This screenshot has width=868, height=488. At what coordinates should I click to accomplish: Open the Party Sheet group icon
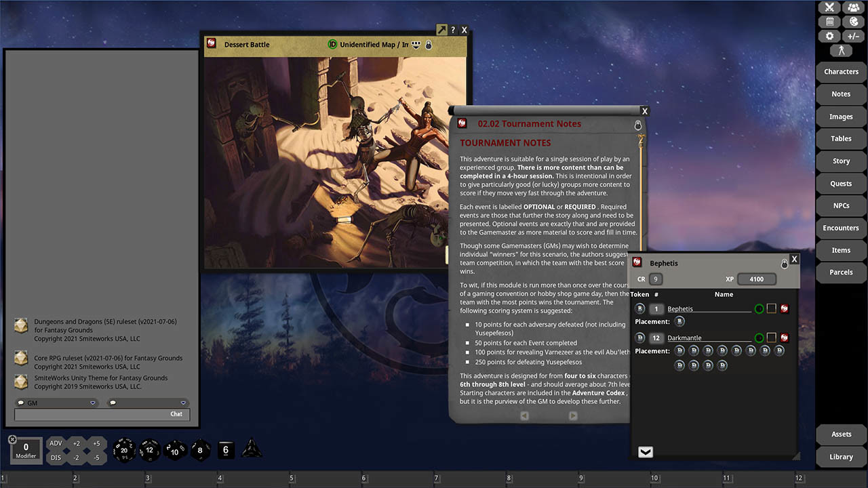(x=853, y=7)
